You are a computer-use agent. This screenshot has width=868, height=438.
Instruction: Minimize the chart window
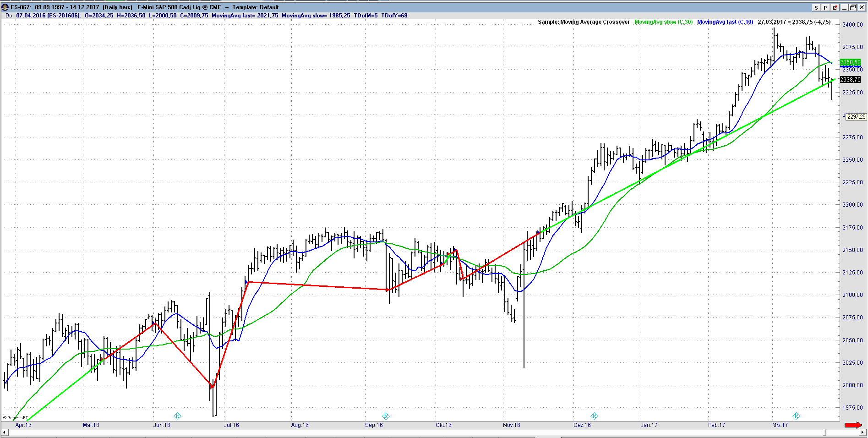(x=844, y=7)
